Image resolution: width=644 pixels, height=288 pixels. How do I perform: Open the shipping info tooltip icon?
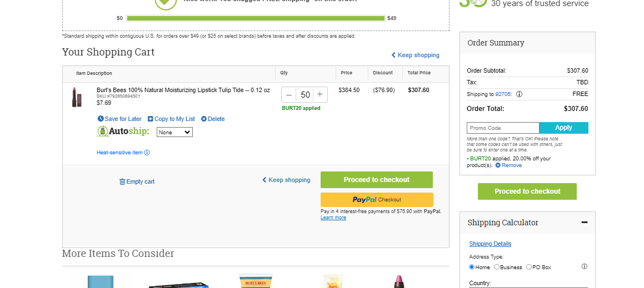[x=519, y=94]
